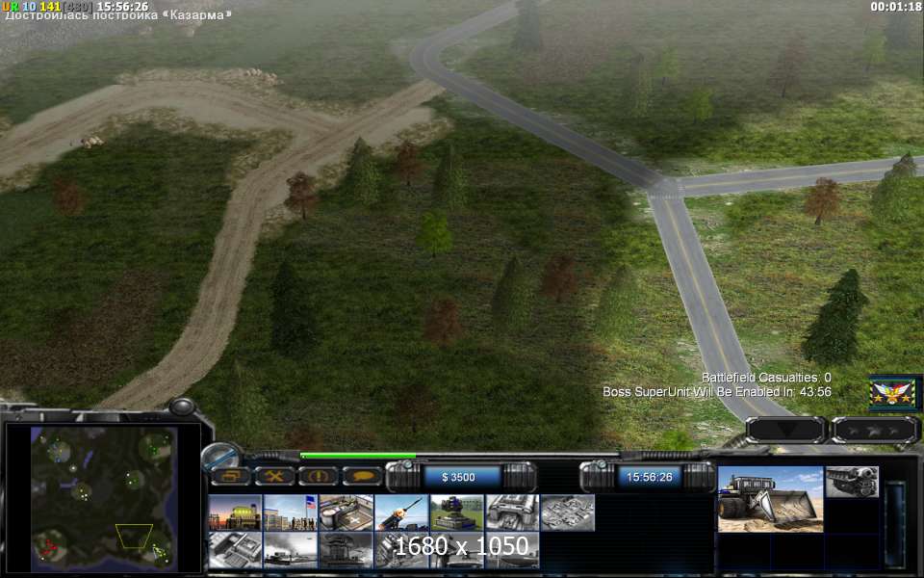Click the red units cluster on minimap

click(x=49, y=546)
